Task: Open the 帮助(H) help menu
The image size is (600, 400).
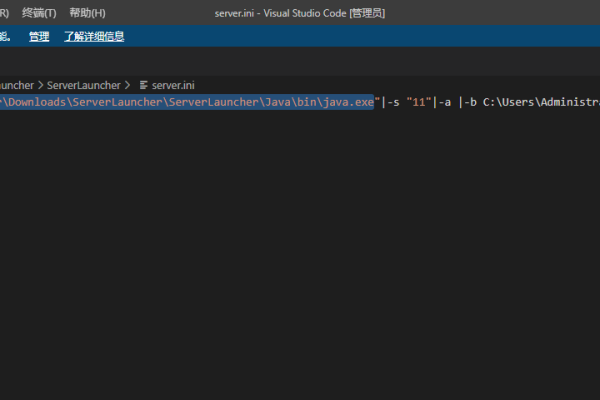Action: tap(87, 13)
